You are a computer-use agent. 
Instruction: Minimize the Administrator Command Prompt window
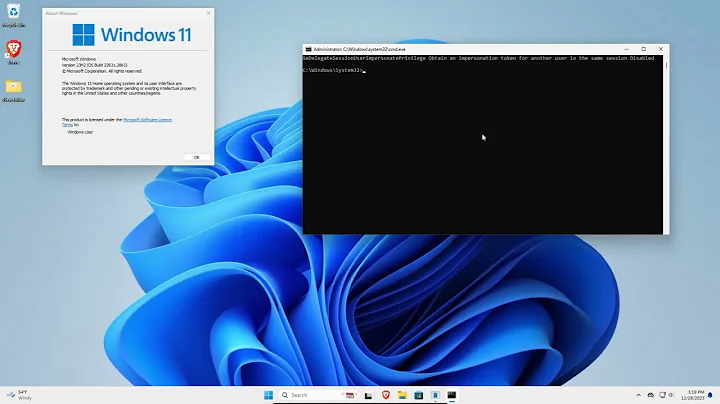click(626, 49)
